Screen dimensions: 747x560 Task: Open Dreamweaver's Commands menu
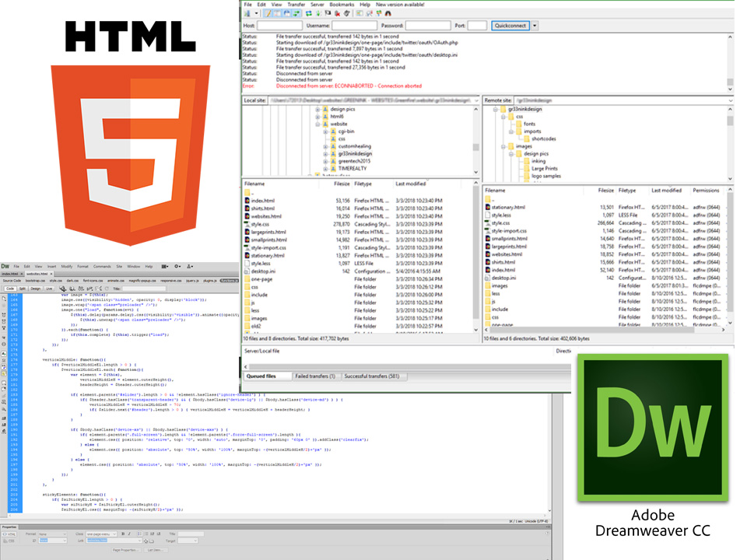[x=102, y=267]
